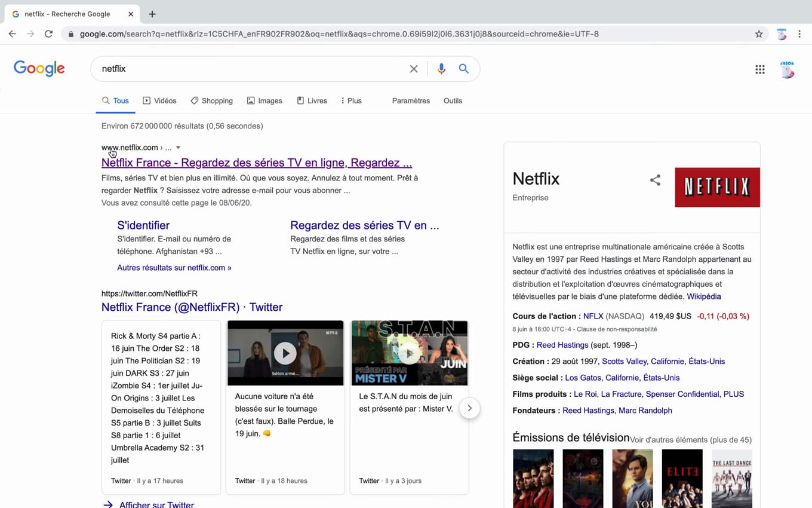The width and height of the screenshot is (812, 508).
Task: Open the PDG Reed Hastings link
Action: [x=562, y=345]
